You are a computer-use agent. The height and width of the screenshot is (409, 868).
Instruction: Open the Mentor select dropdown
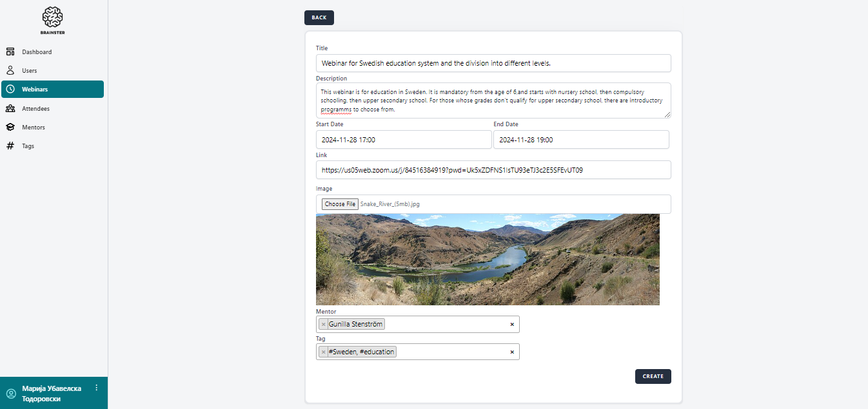445,325
